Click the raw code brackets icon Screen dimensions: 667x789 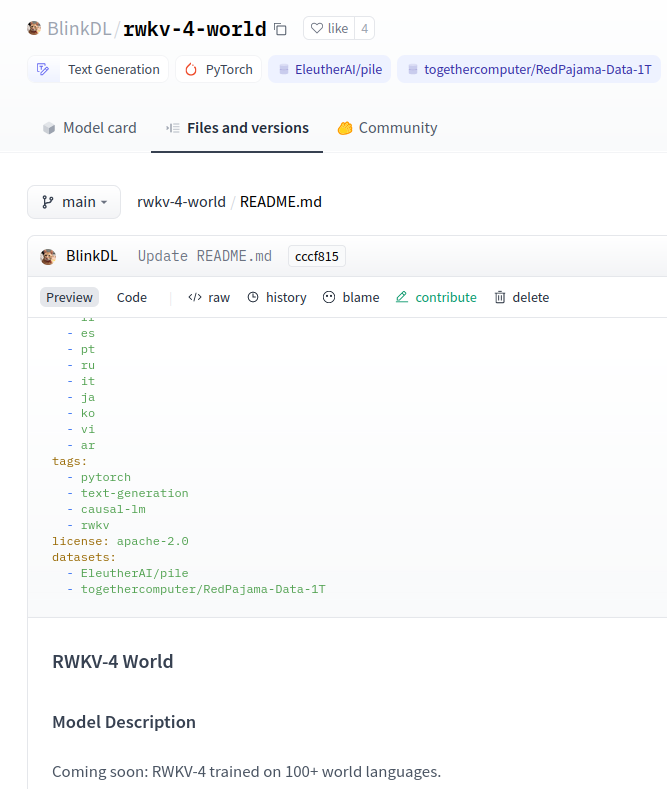195,297
